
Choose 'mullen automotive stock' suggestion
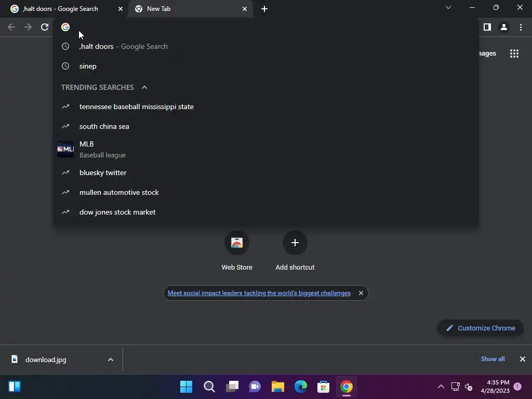pyautogui.click(x=266, y=192)
